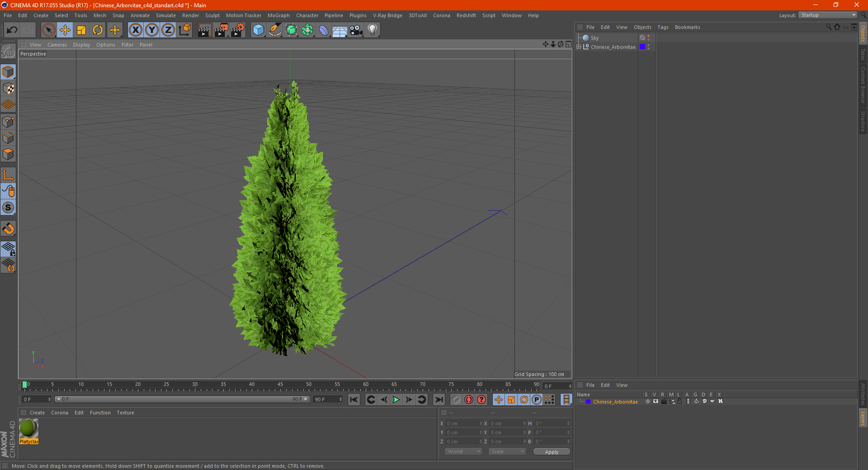Viewport: 868px width, 470px height.
Task: Open the World coordinate dropdown
Action: point(463,451)
